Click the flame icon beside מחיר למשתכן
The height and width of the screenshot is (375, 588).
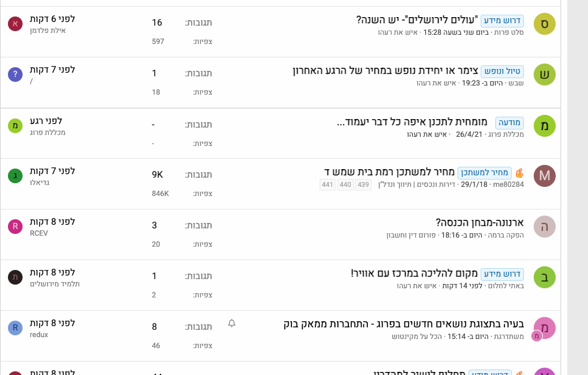point(519,173)
